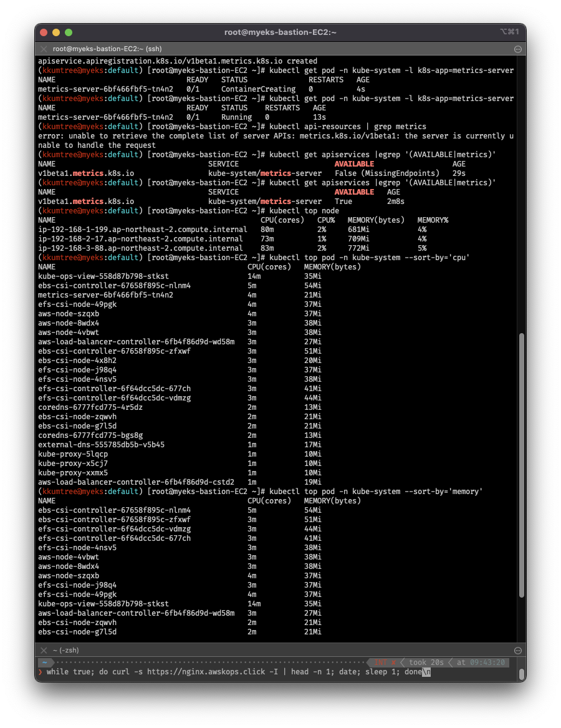This screenshot has height=728, width=561.
Task: Click 'aws-load-balancer-controller-6fb4f86d9d-cstd2' pod name
Action: 136,482
